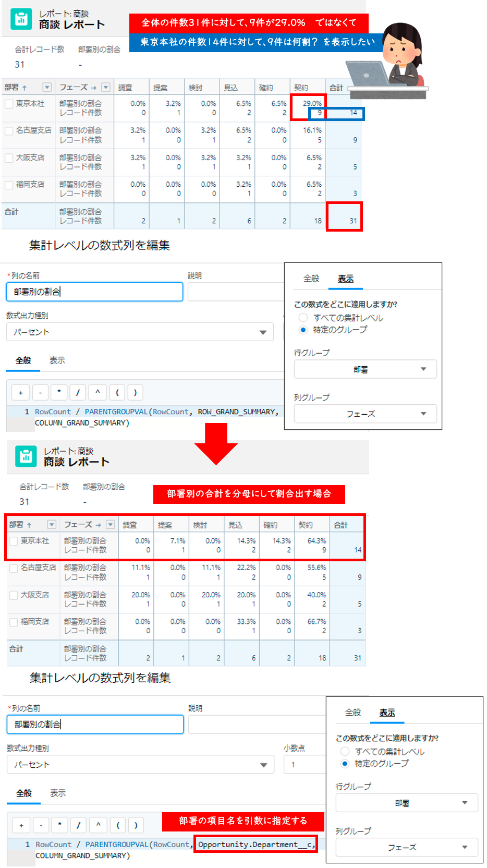
Task: Check the 名古屋支店 row checkbox in top report
Action: coord(9,131)
